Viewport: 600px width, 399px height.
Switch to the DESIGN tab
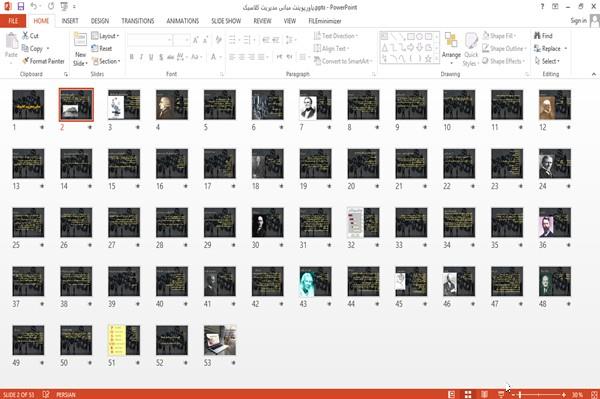click(x=100, y=21)
